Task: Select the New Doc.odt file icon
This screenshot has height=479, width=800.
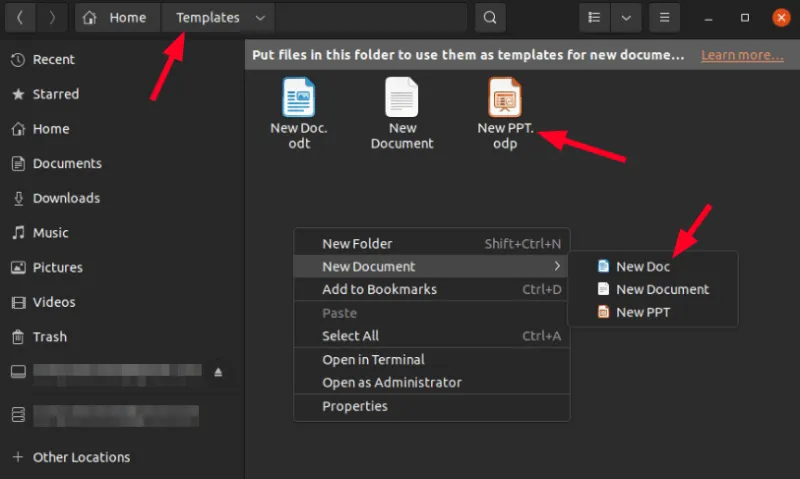Action: [299, 98]
